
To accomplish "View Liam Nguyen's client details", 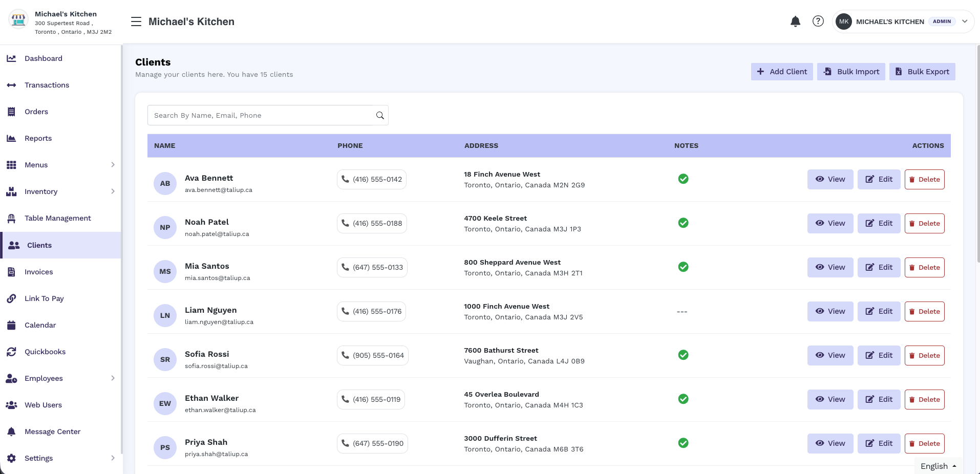I will click(830, 311).
